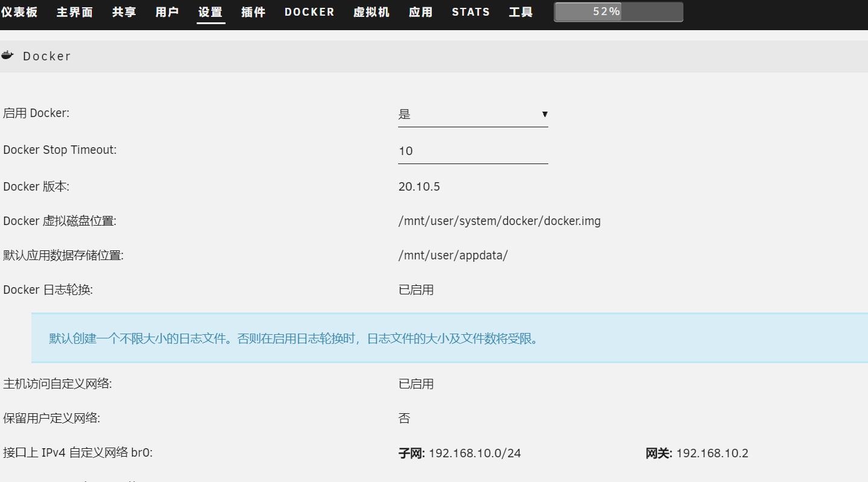Click the dropdown arrow next to 是
This screenshot has width=868, height=482.
pyautogui.click(x=545, y=115)
